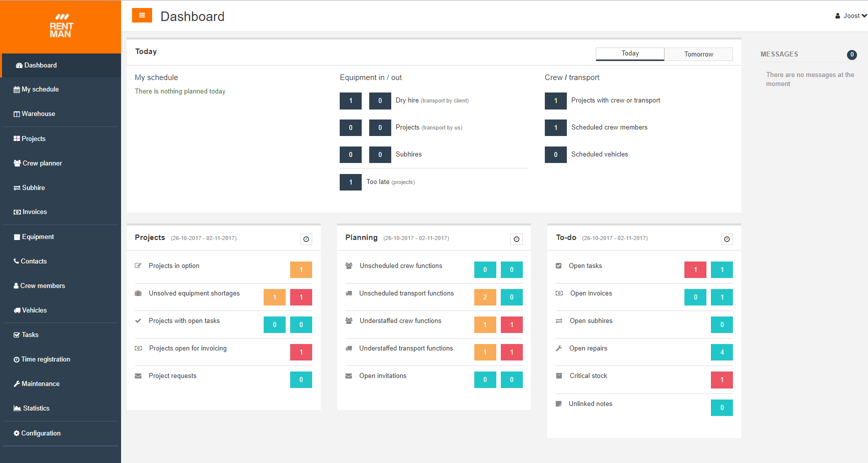The width and height of the screenshot is (868, 463).
Task: Open Time registration from sidebar
Action: coord(46,359)
